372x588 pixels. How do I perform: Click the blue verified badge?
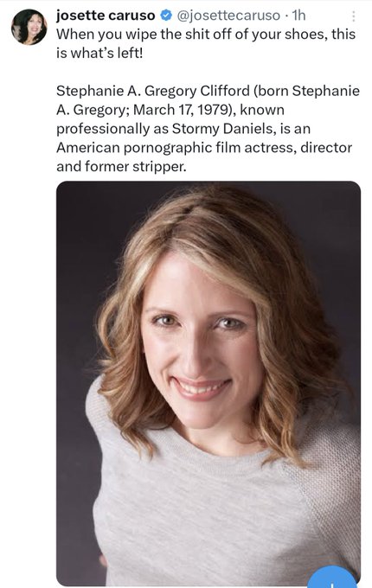(x=166, y=16)
